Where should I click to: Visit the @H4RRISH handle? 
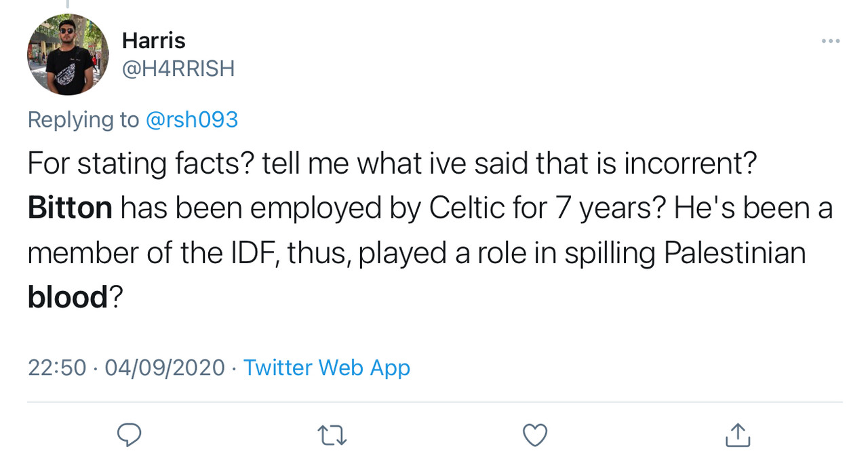coord(178,69)
